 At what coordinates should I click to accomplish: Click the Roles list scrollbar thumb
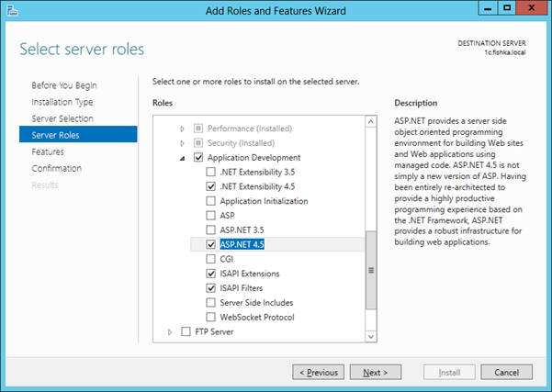click(x=371, y=270)
